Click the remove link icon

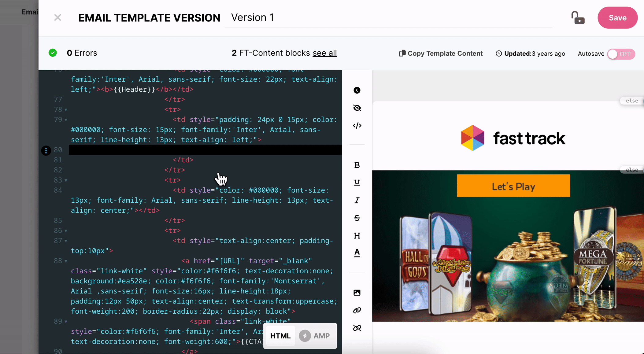tap(357, 328)
